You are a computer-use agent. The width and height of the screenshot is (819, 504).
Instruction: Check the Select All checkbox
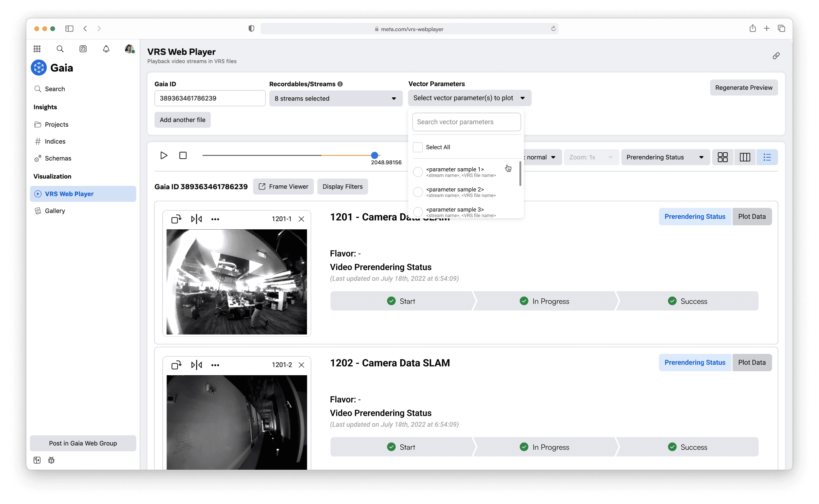[418, 147]
